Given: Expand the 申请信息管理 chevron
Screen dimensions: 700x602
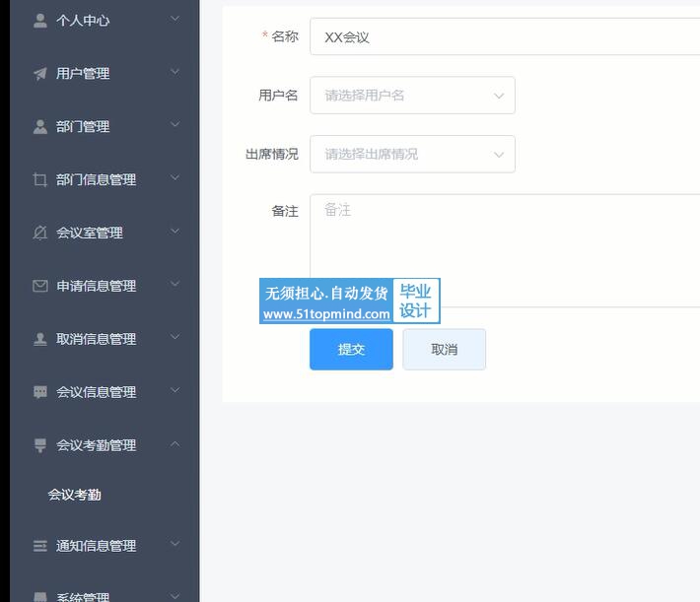Looking at the screenshot, I should [x=175, y=284].
